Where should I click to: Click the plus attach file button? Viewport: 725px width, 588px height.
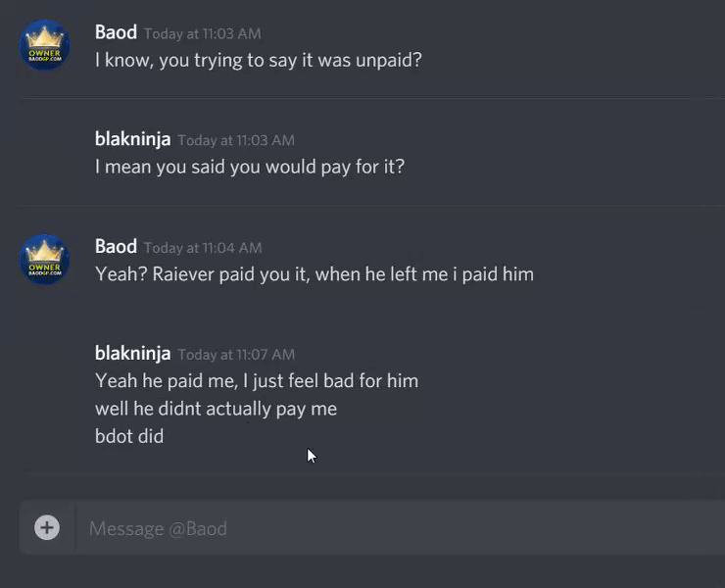click(x=47, y=527)
